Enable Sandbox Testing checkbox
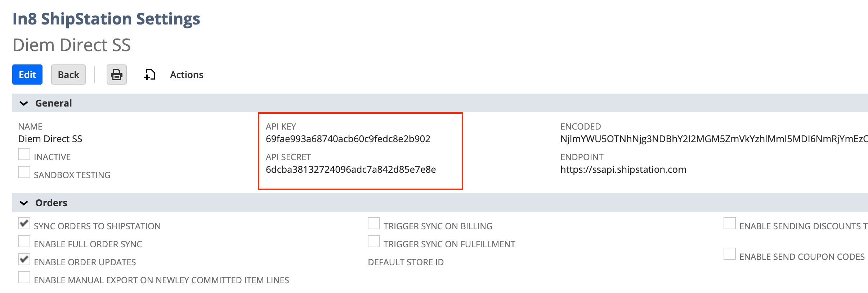The height and width of the screenshot is (293, 868). (x=24, y=172)
